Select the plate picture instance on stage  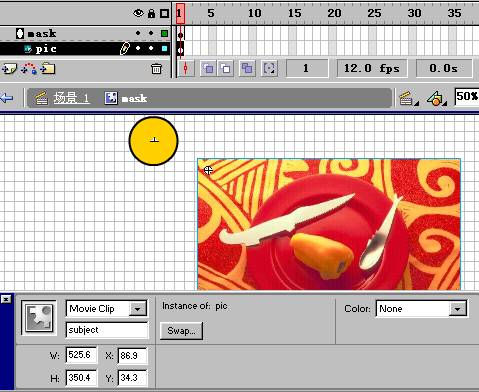(329, 224)
